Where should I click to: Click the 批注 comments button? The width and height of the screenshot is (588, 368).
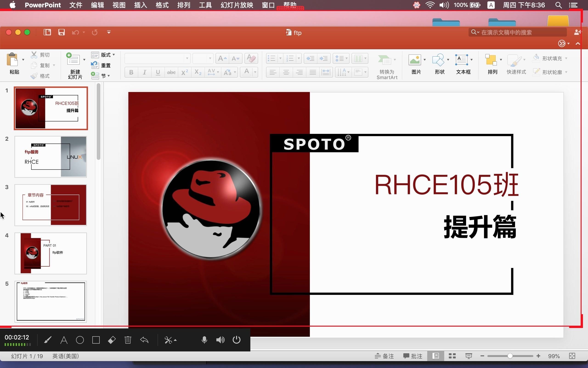click(x=413, y=356)
